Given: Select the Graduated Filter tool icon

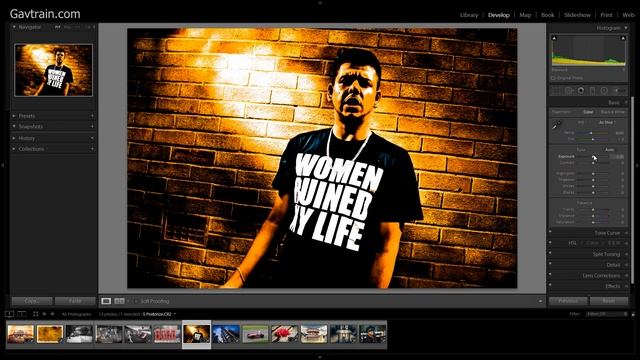Looking at the screenshot, I should [x=592, y=91].
